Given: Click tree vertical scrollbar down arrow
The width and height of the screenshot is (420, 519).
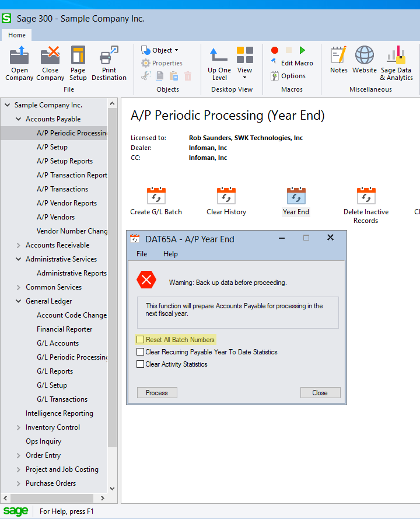Looking at the screenshot, I should point(113,489).
